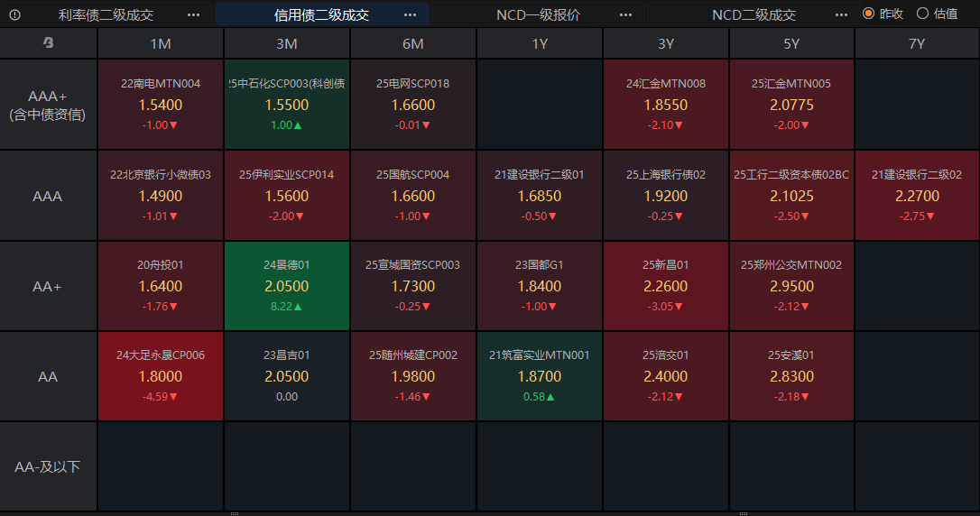
Task: Open more options for NCD二级成交 tab
Action: coord(842,14)
